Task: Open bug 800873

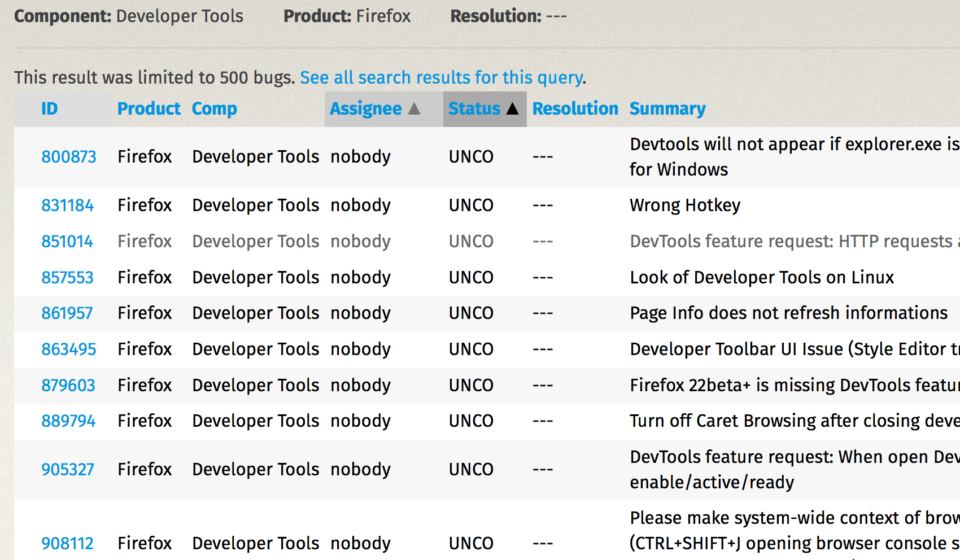Action: [69, 157]
